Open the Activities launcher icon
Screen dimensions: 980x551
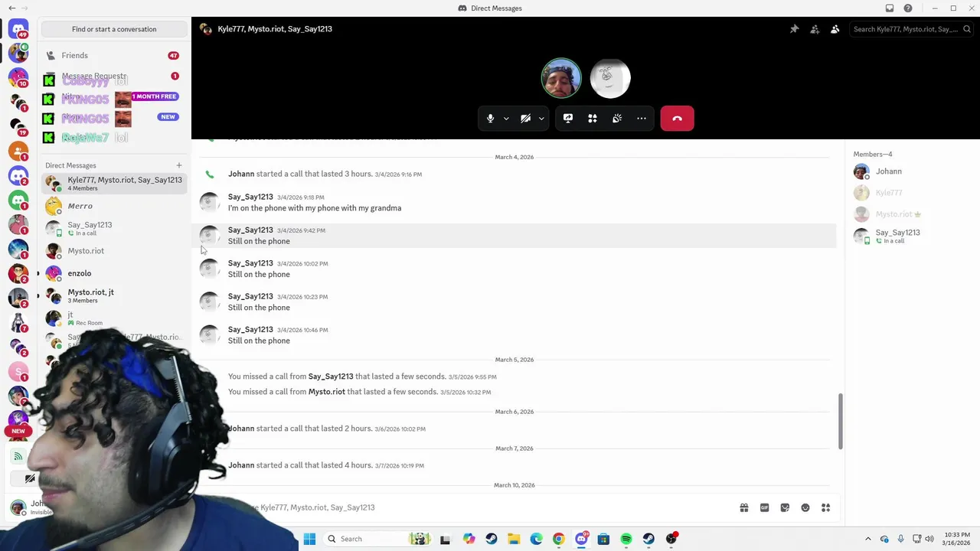(x=593, y=119)
